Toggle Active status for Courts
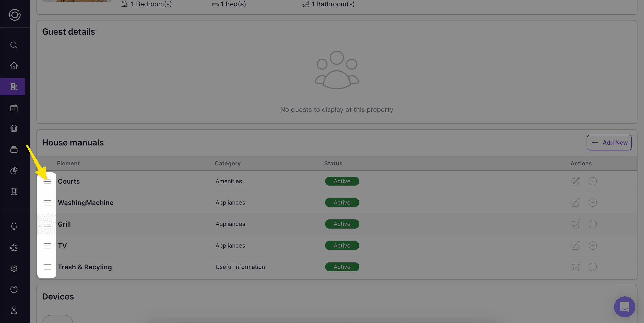The image size is (644, 323). (342, 181)
